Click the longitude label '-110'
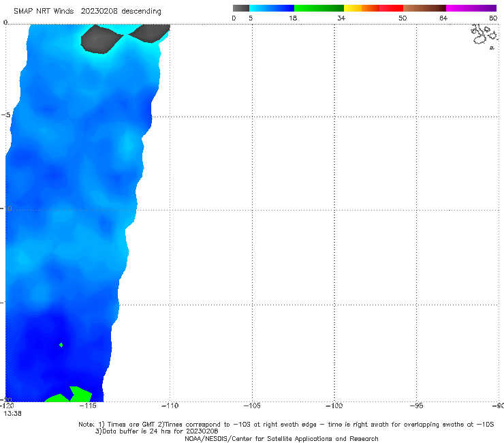This screenshot has height=443, width=504. (x=170, y=406)
